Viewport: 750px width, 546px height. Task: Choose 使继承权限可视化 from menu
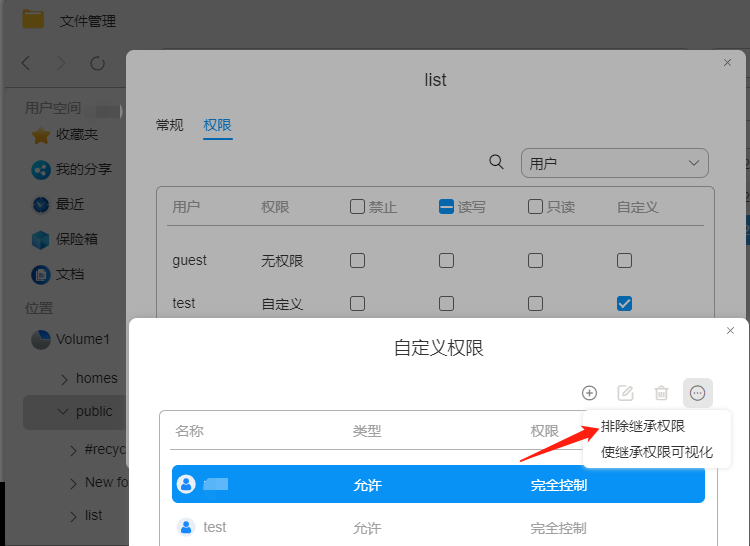[657, 452]
